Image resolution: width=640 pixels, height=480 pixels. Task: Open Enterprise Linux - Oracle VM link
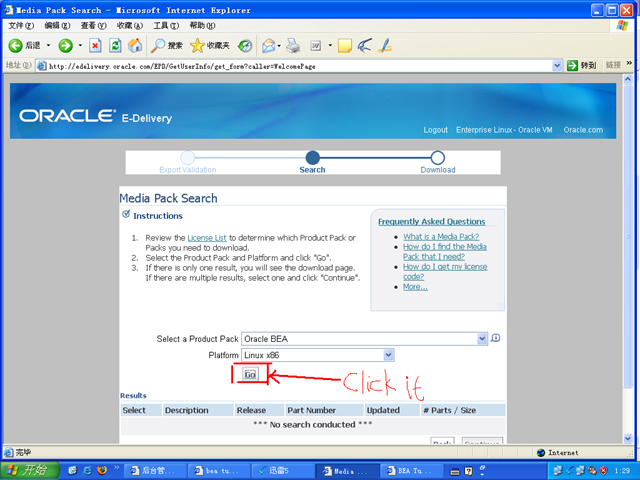[504, 130]
